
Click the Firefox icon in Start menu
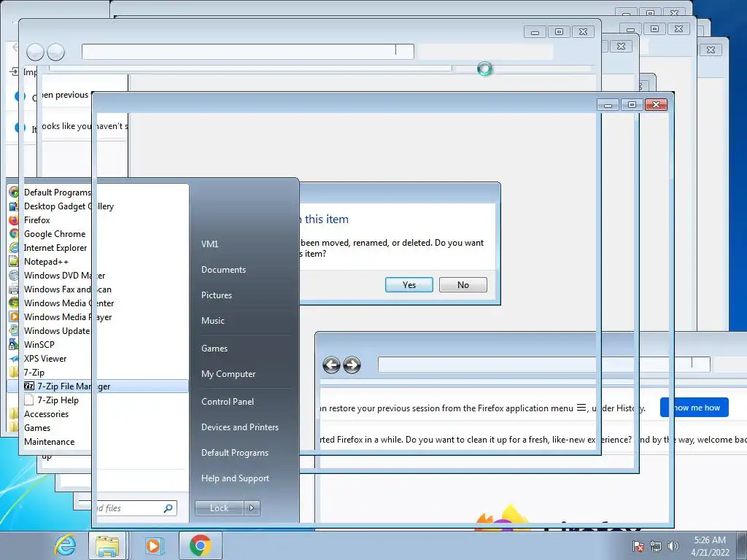(14, 220)
